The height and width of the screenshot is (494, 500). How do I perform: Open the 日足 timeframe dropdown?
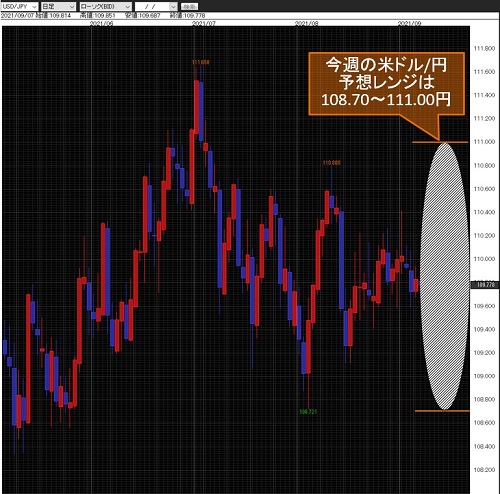point(58,6)
